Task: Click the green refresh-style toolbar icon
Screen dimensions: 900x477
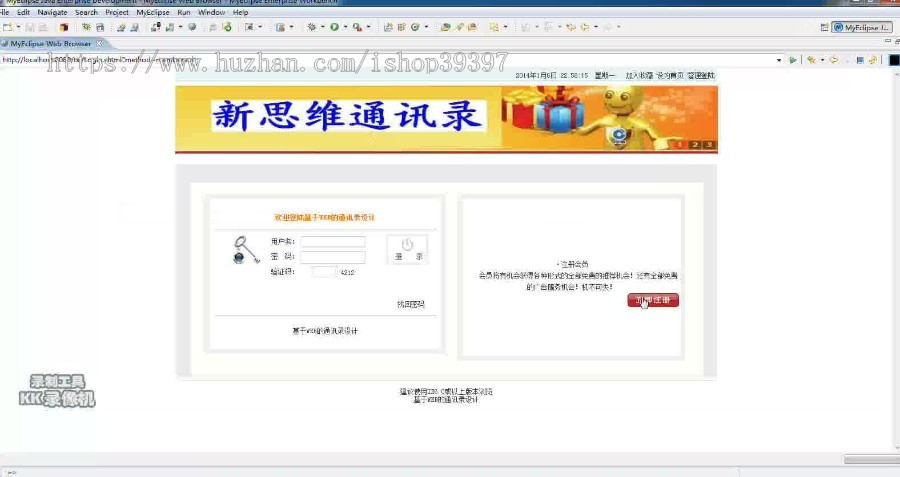Action: pos(415,27)
